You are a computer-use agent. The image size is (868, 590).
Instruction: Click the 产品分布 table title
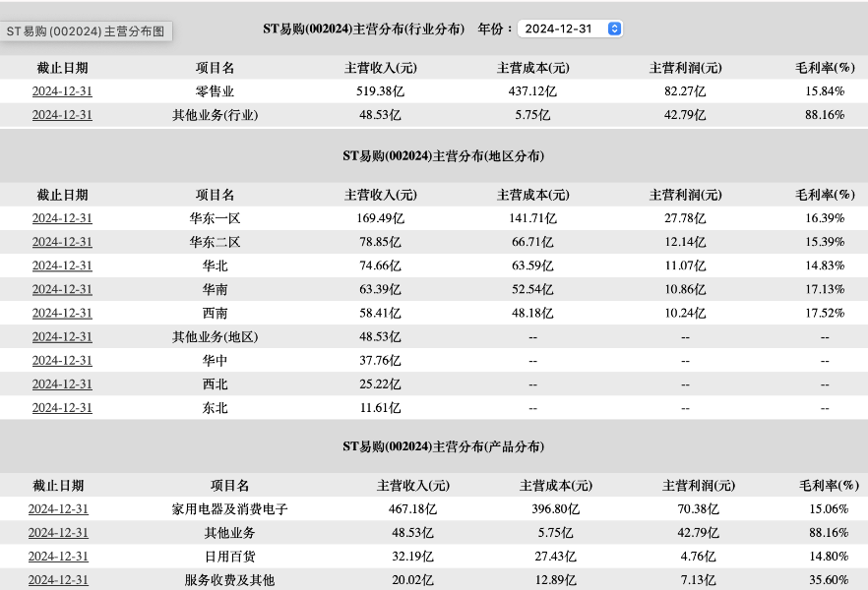point(444,446)
